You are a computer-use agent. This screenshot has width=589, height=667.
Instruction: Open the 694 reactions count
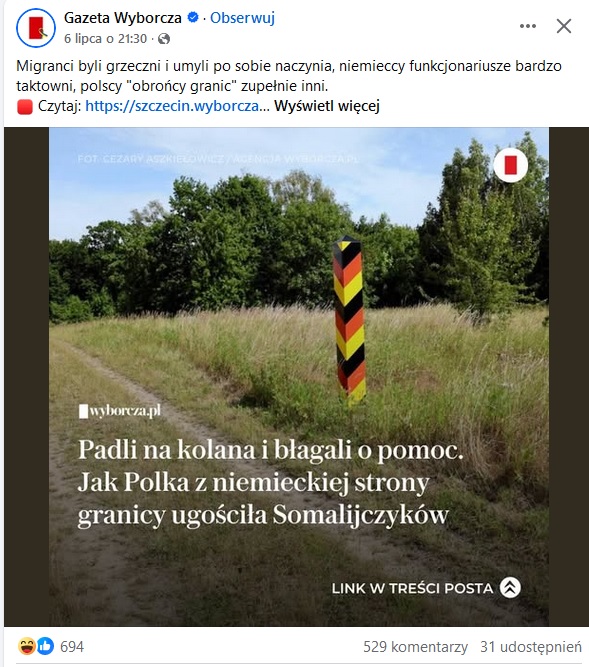[x=72, y=647]
